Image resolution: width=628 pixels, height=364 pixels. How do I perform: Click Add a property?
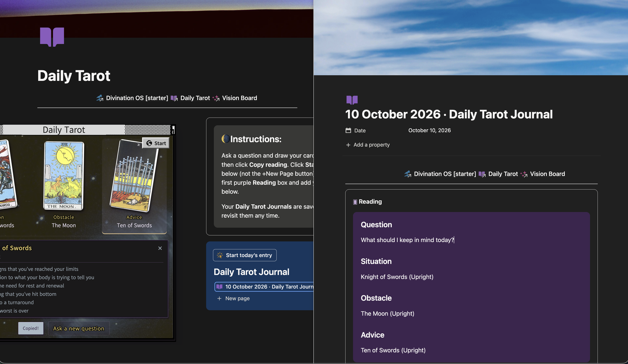point(368,145)
